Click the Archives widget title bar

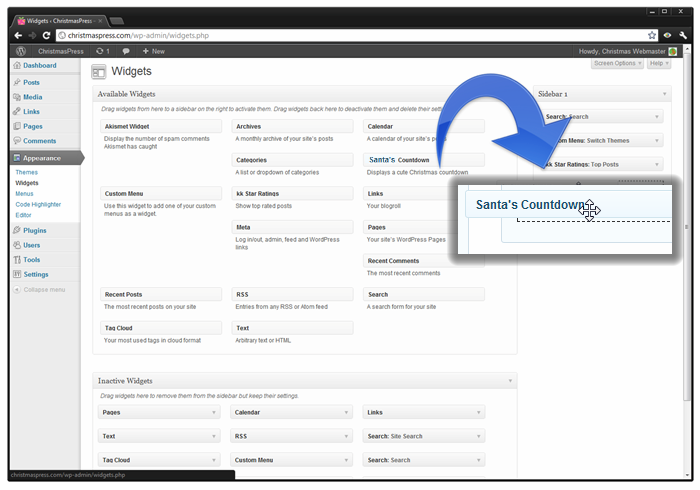click(x=292, y=126)
